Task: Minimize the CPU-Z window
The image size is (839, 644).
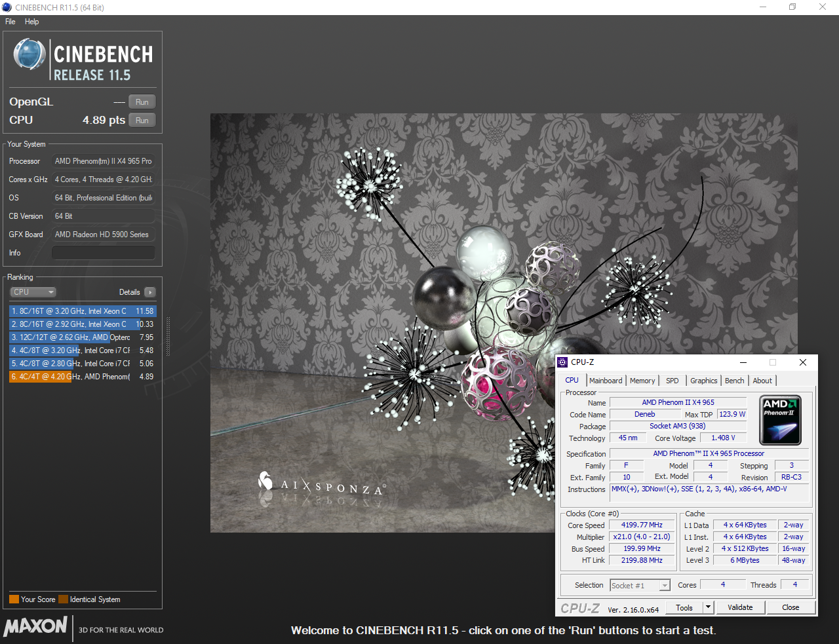Action: pyautogui.click(x=743, y=362)
